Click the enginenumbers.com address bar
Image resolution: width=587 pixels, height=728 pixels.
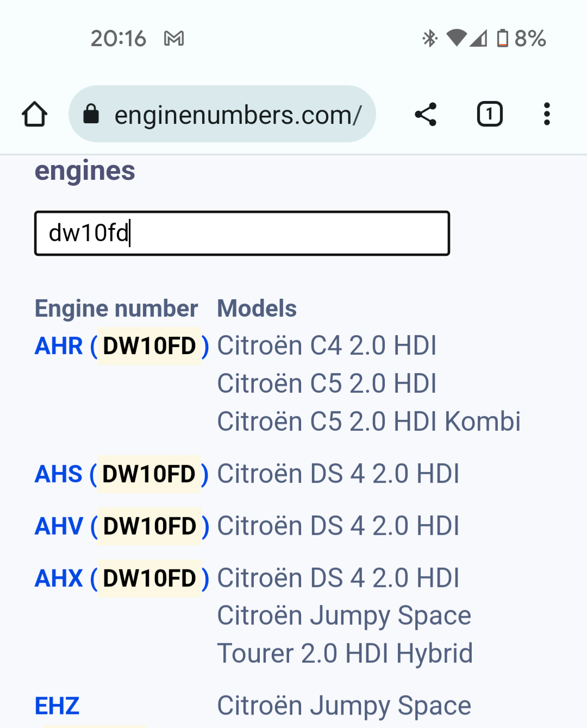tap(222, 114)
